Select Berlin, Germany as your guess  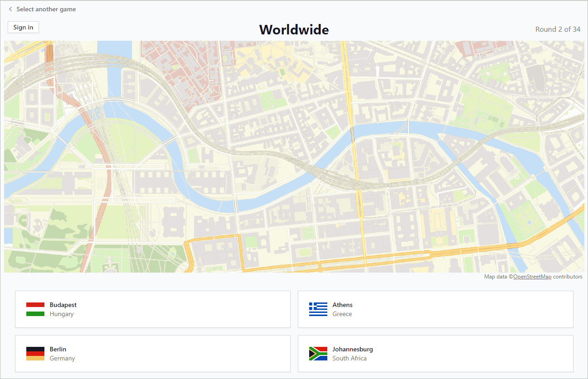click(x=153, y=354)
